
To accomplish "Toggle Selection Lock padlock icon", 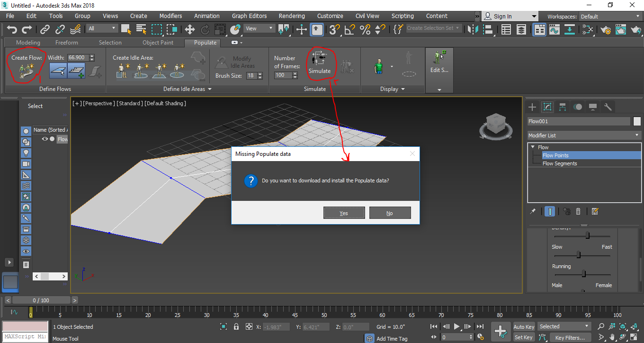I will click(x=236, y=327).
